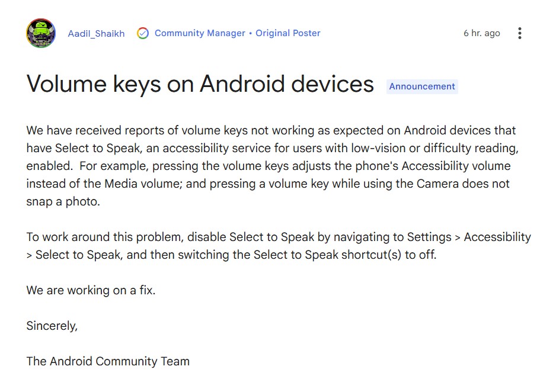Click the Original Poster label
Image resolution: width=556 pixels, height=392 pixels.
pyautogui.click(x=288, y=33)
